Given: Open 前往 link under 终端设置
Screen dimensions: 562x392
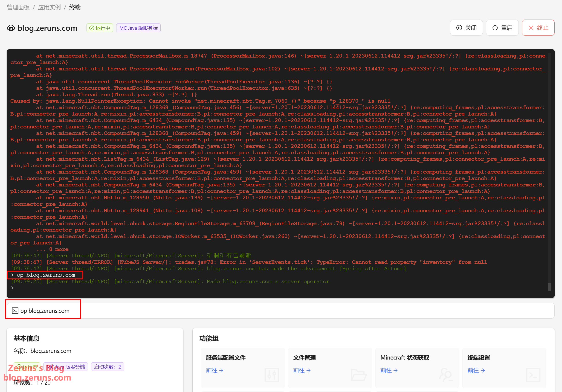Looking at the screenshot, I should (x=476, y=370).
